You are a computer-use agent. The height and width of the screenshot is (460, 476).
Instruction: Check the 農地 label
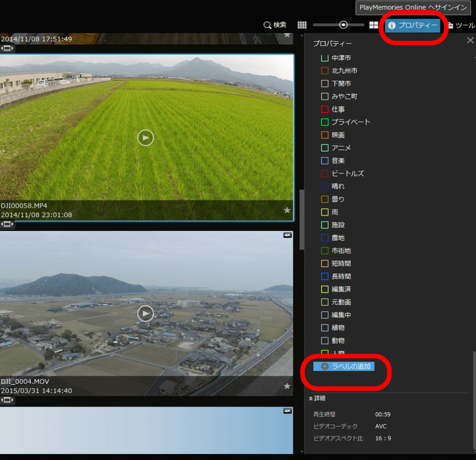coord(324,238)
